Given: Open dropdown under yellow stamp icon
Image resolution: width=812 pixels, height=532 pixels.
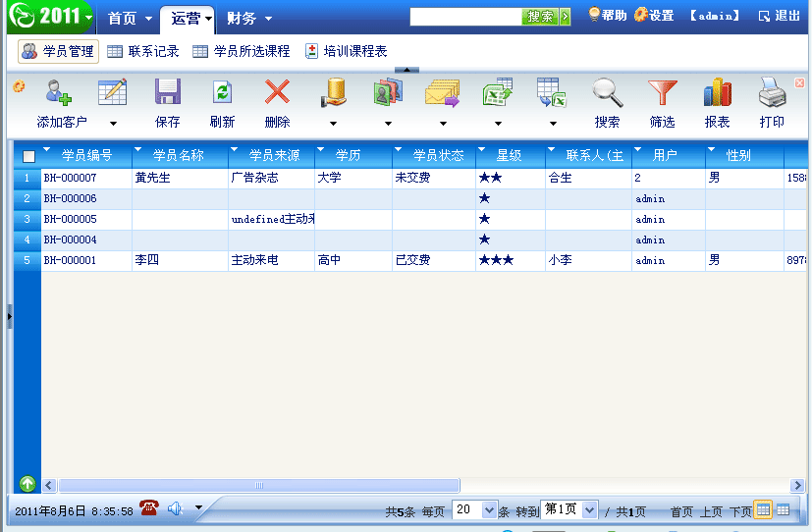Looking at the screenshot, I should [x=334, y=124].
